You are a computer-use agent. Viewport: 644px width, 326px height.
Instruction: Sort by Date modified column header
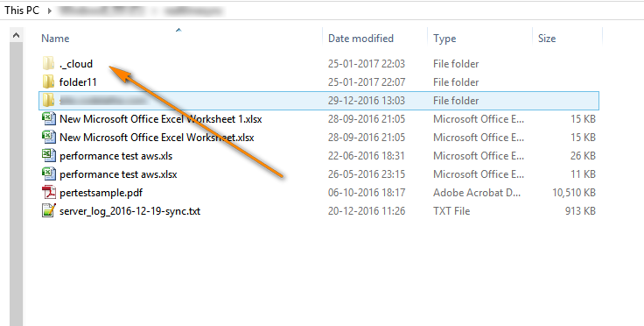pos(360,39)
